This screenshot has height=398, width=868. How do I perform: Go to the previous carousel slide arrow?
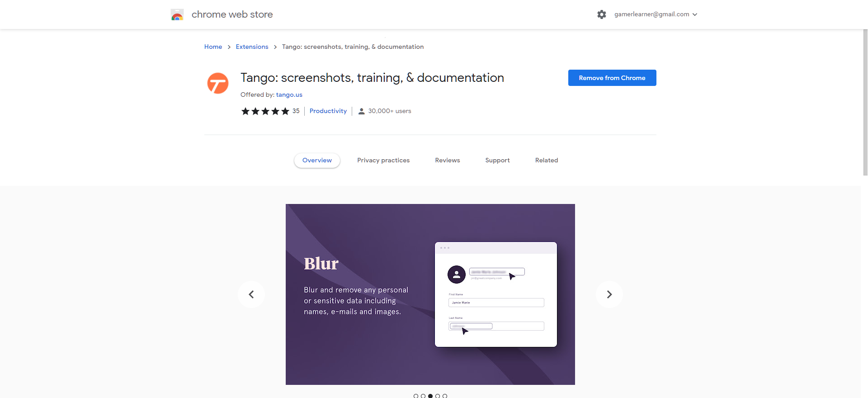[251, 294]
